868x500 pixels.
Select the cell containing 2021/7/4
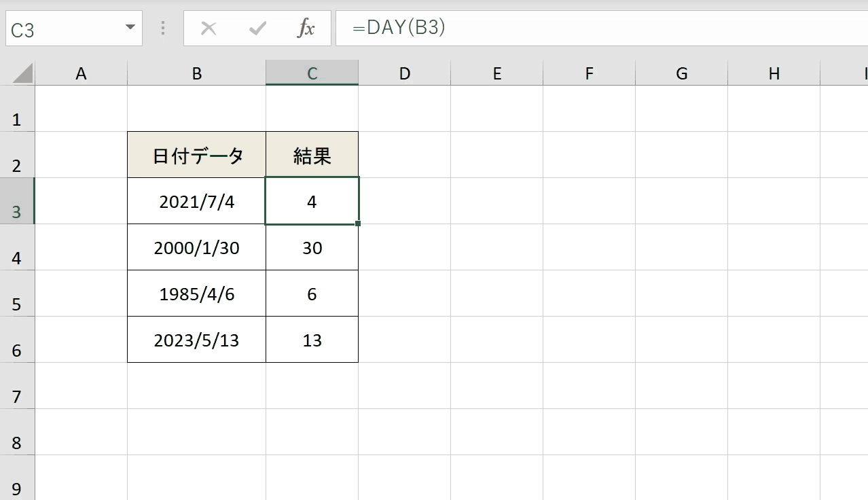[197, 201]
